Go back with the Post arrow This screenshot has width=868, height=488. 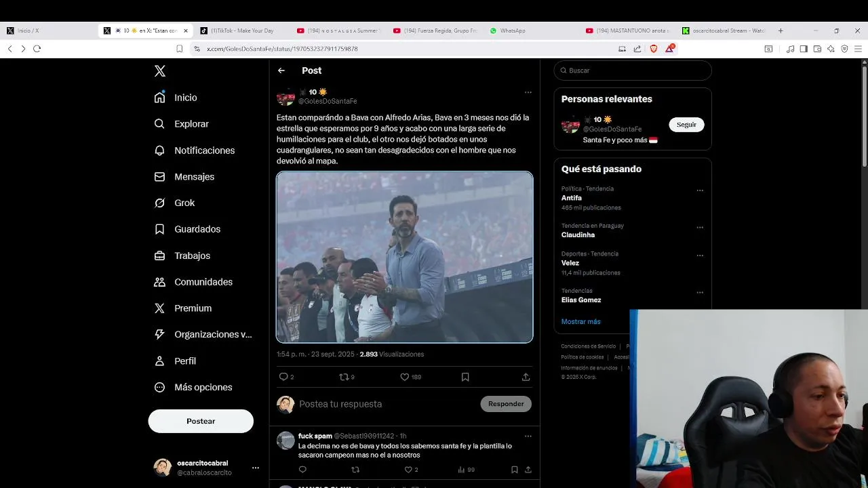281,70
